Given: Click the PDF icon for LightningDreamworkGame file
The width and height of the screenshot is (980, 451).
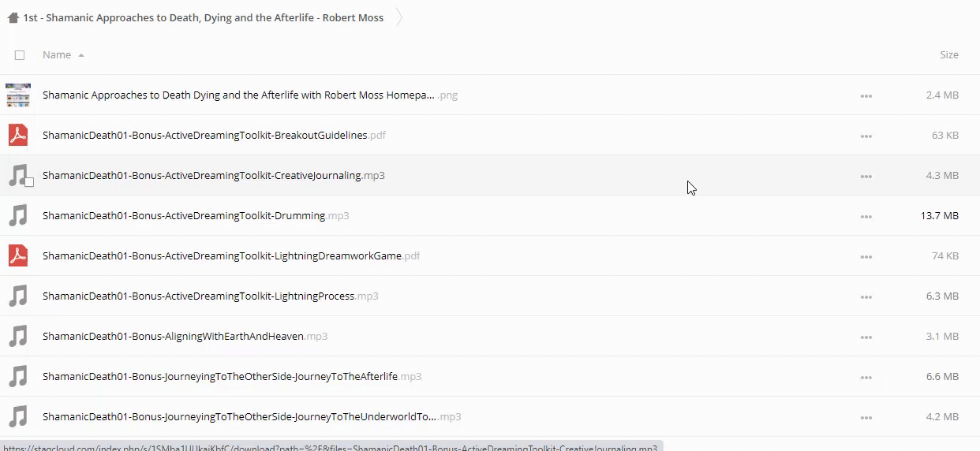Looking at the screenshot, I should 18,256.
